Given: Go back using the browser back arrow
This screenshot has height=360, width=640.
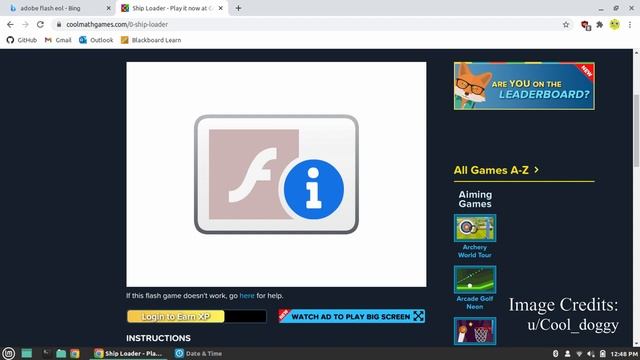Looking at the screenshot, I should pyautogui.click(x=10, y=24).
